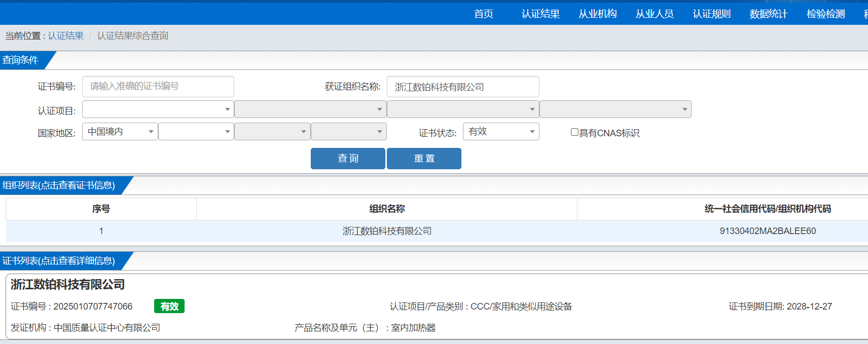Click the 组织列表 section header
This screenshot has width=868, height=344.
click(59, 185)
